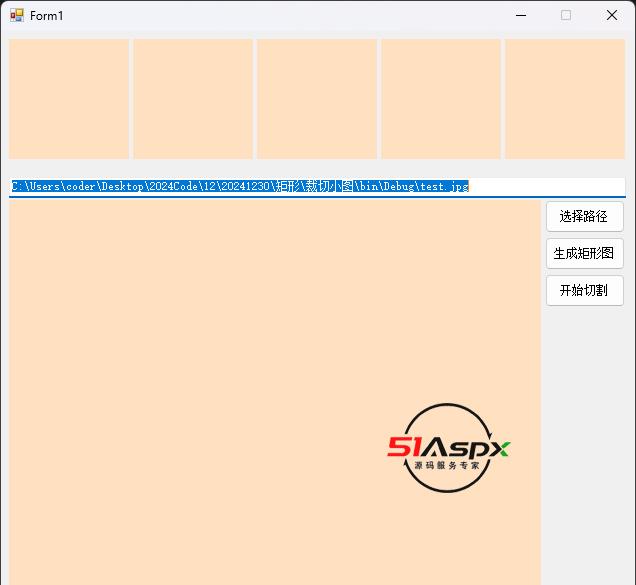Click the 选择路径 button
The width and height of the screenshot is (636, 585).
click(x=584, y=216)
